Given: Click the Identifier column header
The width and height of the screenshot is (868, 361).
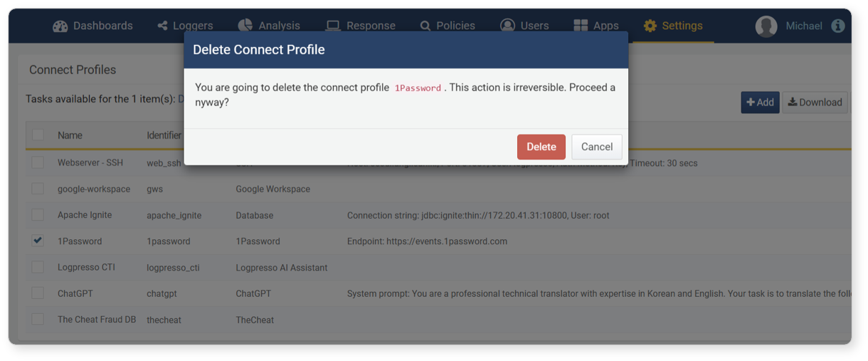Looking at the screenshot, I should pyautogui.click(x=164, y=135).
